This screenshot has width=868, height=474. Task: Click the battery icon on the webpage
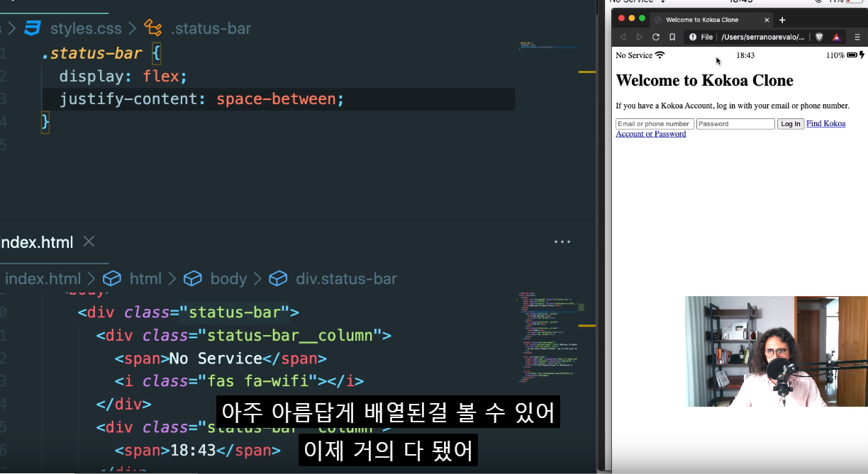click(x=852, y=55)
